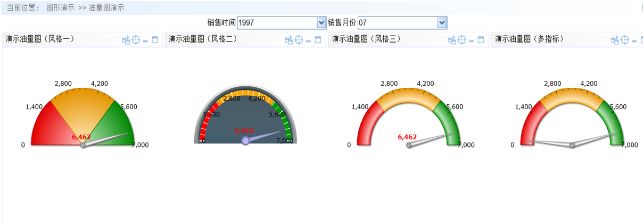Screen dimensions: 644x224
Task: Go to 图形演示 in breadcrumb
Action: [60, 7]
